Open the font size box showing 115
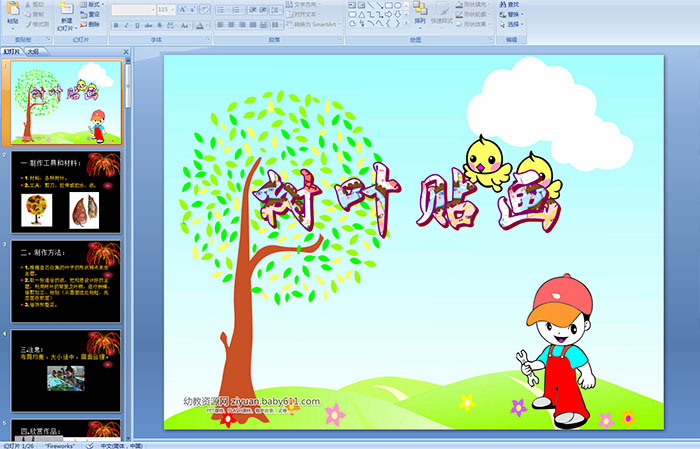 [166, 9]
